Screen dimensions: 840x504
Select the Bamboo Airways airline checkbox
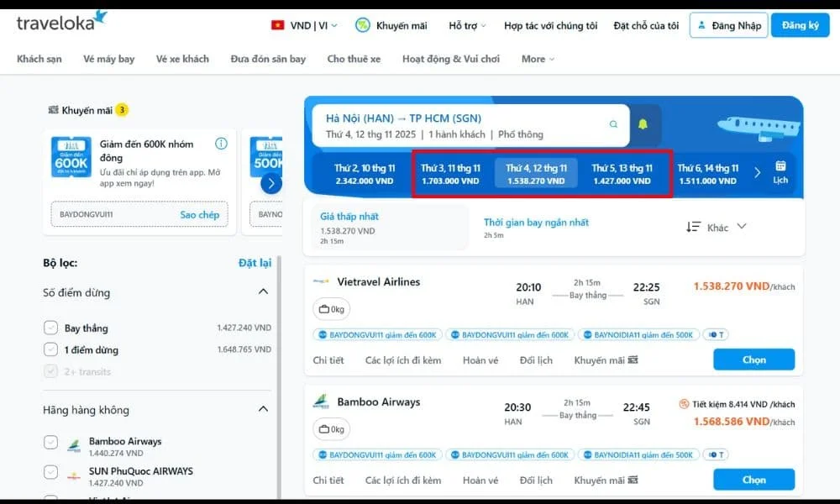[x=50, y=442]
